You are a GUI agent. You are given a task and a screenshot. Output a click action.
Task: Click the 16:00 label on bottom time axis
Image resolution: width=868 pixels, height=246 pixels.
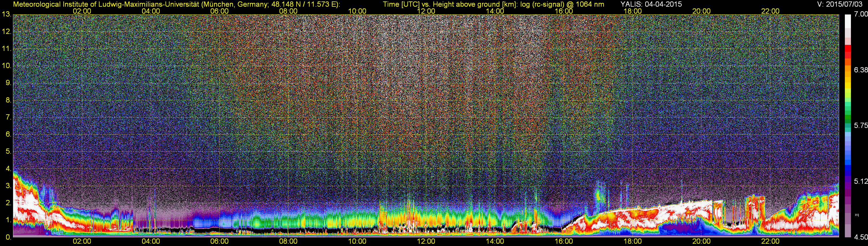(564, 241)
